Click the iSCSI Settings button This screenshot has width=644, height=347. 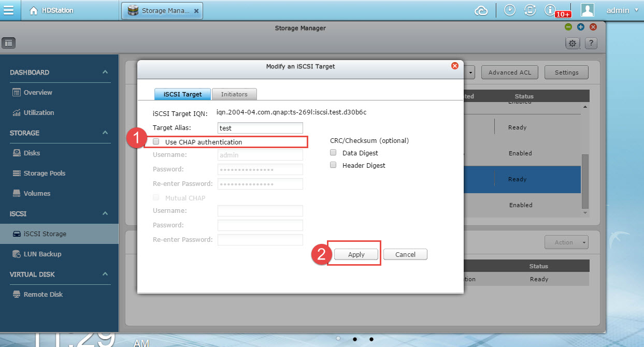click(x=566, y=73)
